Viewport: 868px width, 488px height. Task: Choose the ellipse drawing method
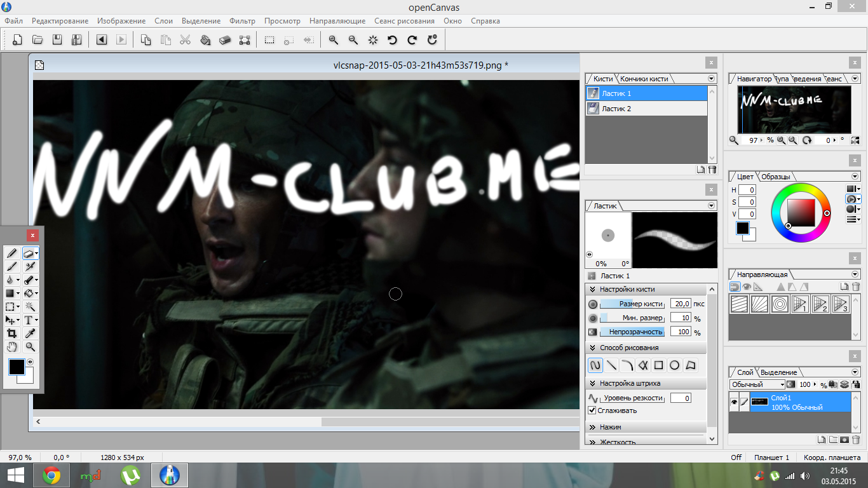click(675, 365)
